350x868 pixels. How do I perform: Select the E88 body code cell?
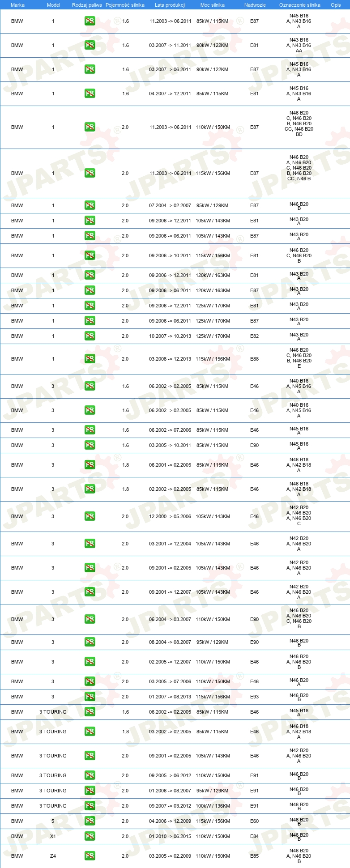[x=254, y=359]
